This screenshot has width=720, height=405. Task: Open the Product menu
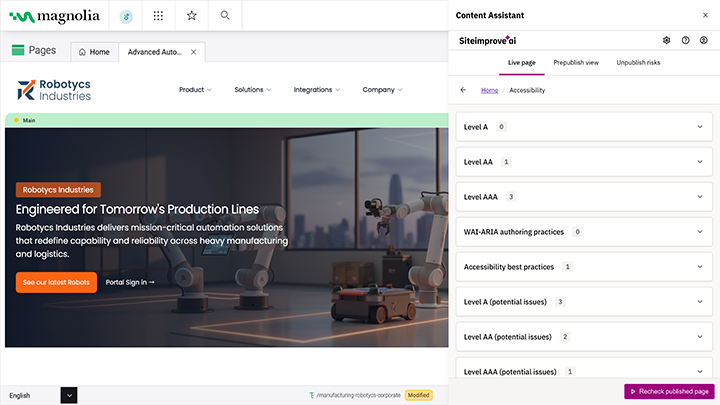click(x=195, y=90)
